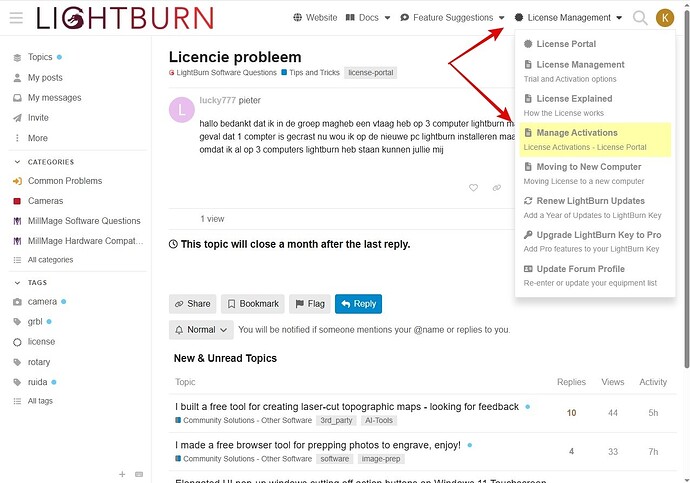Open Common Problems category
The height and width of the screenshot is (483, 690).
pos(65,181)
